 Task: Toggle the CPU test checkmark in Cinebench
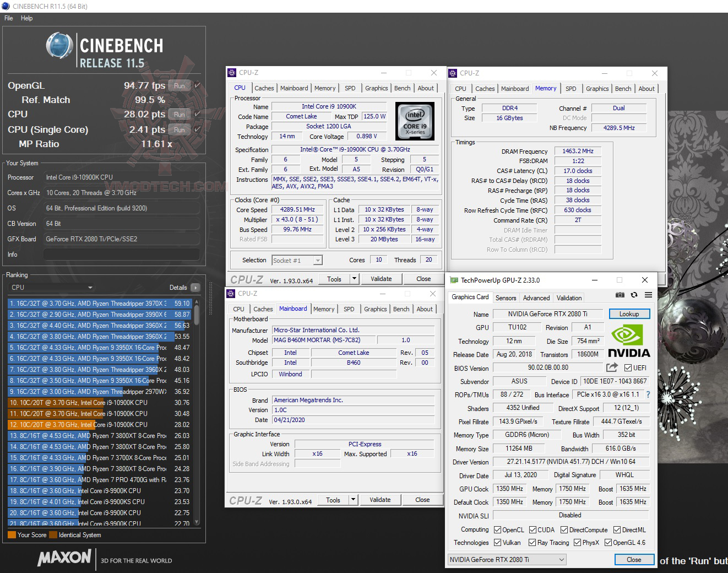point(197,114)
